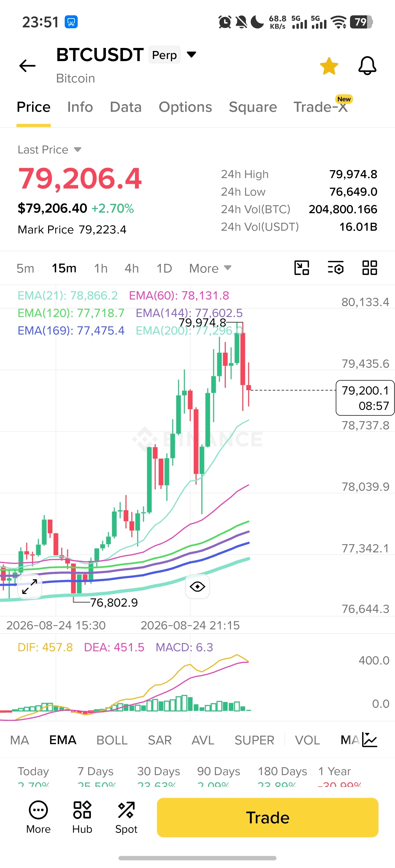Click the EMA(21) value label
The height and width of the screenshot is (868, 395).
point(67,296)
